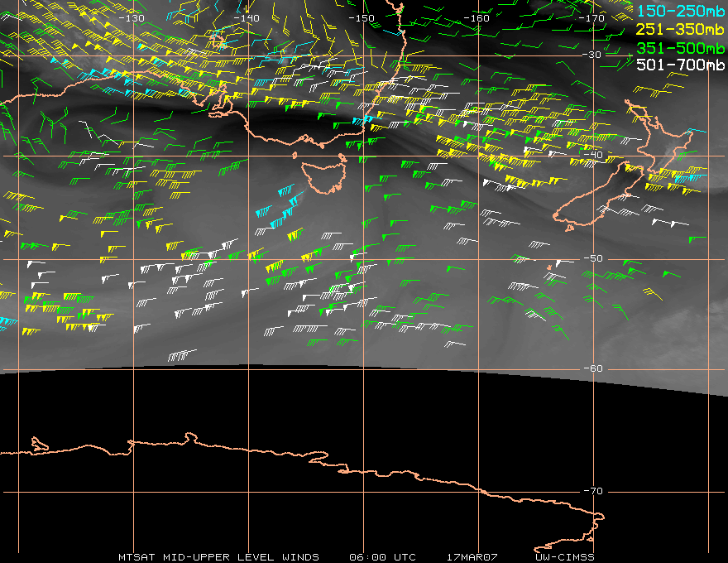
Task: Click the green 351-500mb legend label
Action: click(680, 47)
